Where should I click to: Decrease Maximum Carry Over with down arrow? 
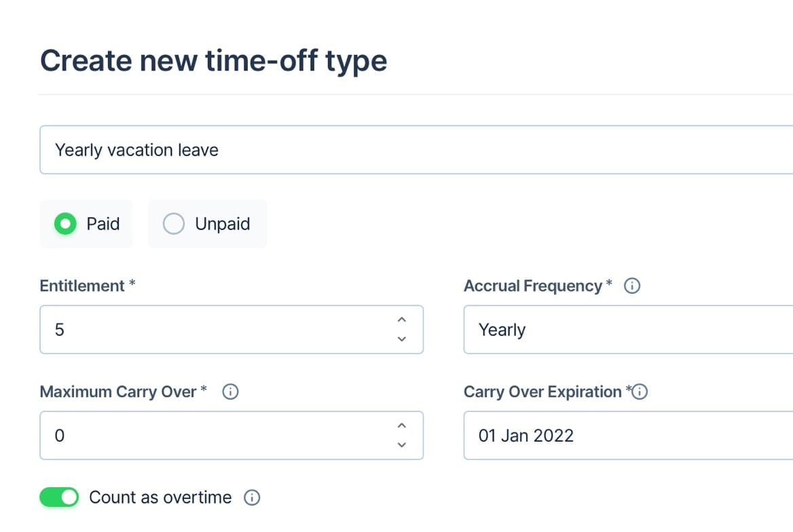[401, 445]
